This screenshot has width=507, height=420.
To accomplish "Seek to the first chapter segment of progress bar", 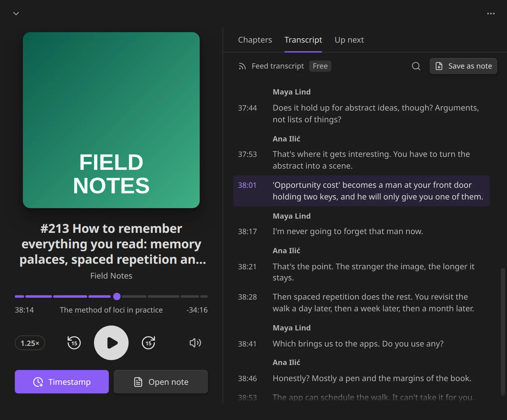I will pos(19,296).
